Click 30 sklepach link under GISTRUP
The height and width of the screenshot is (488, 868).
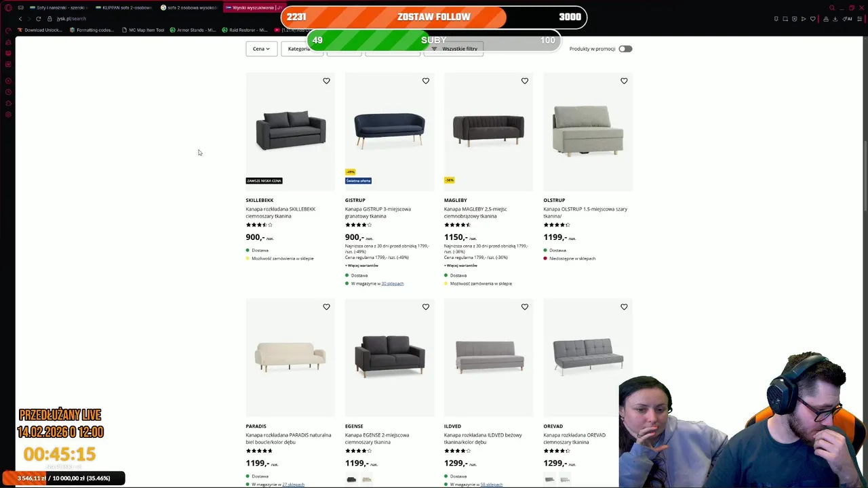pyautogui.click(x=392, y=283)
